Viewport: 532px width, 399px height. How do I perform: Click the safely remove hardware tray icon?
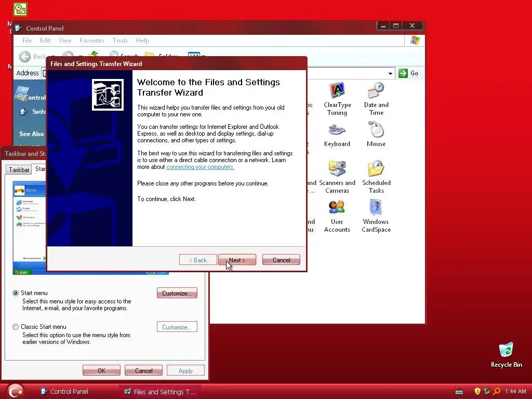click(x=487, y=391)
